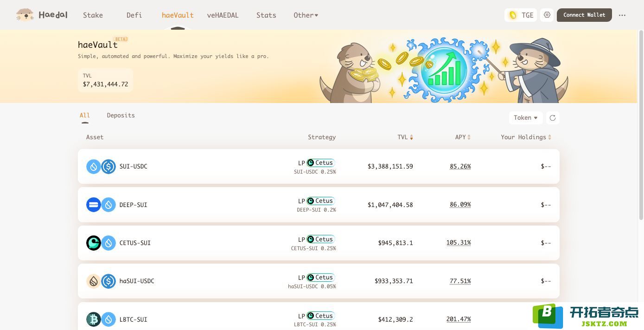Viewport: 644px width, 330px height.
Task: Click the SUI icon in LBTC-SUI row
Action: (x=108, y=319)
